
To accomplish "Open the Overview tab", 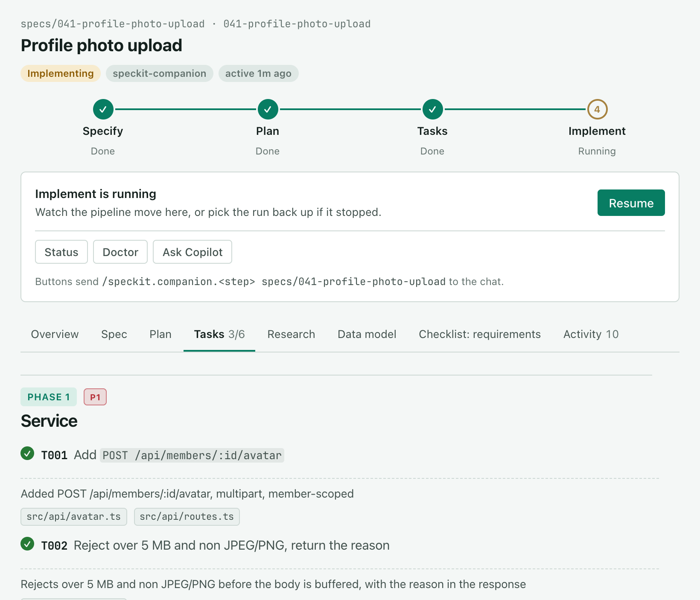I will coord(55,334).
